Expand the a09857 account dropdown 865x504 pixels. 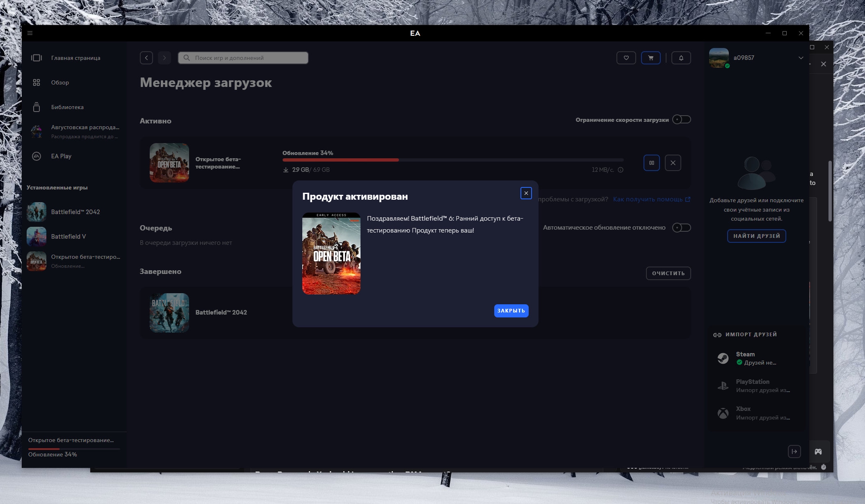click(x=801, y=58)
